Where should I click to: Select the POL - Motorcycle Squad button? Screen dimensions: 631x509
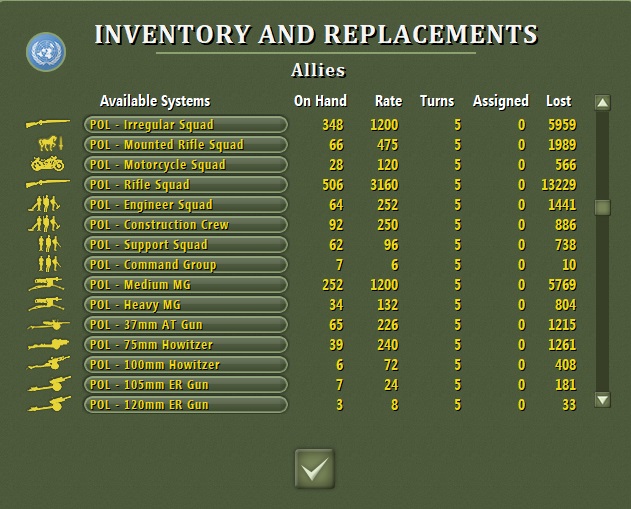coord(186,165)
